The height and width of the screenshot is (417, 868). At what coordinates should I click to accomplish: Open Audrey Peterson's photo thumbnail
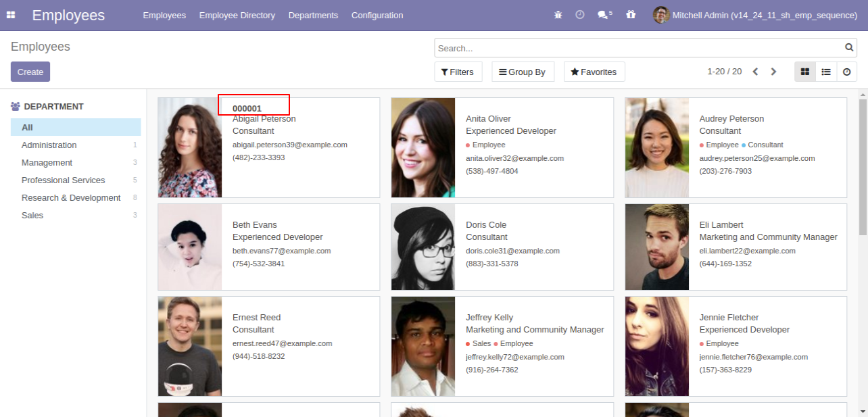[657, 147]
